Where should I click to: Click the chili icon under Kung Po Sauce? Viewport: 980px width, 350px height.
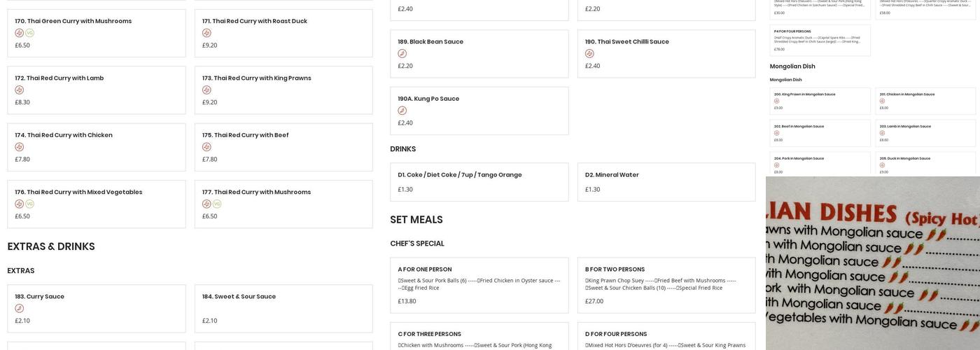402,111
